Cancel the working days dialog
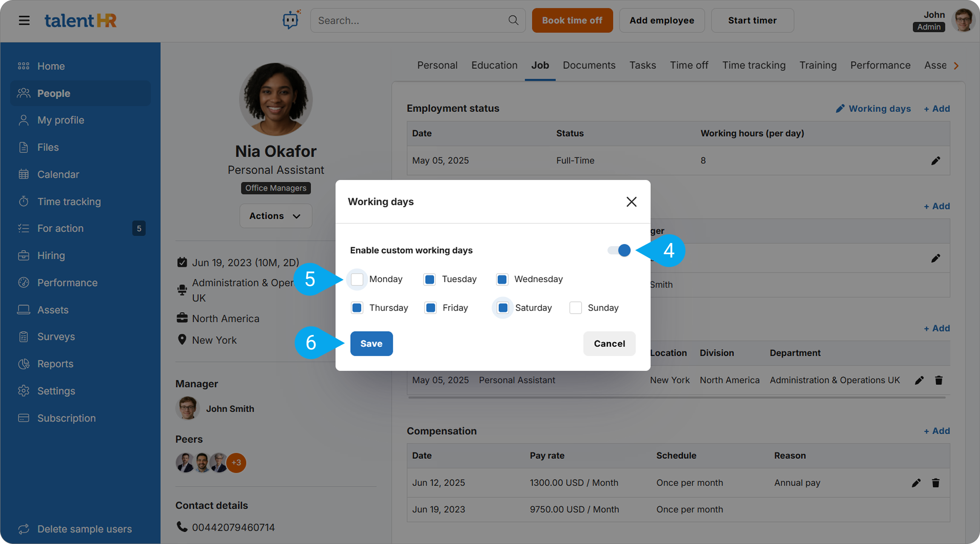The image size is (980, 544). tap(609, 344)
